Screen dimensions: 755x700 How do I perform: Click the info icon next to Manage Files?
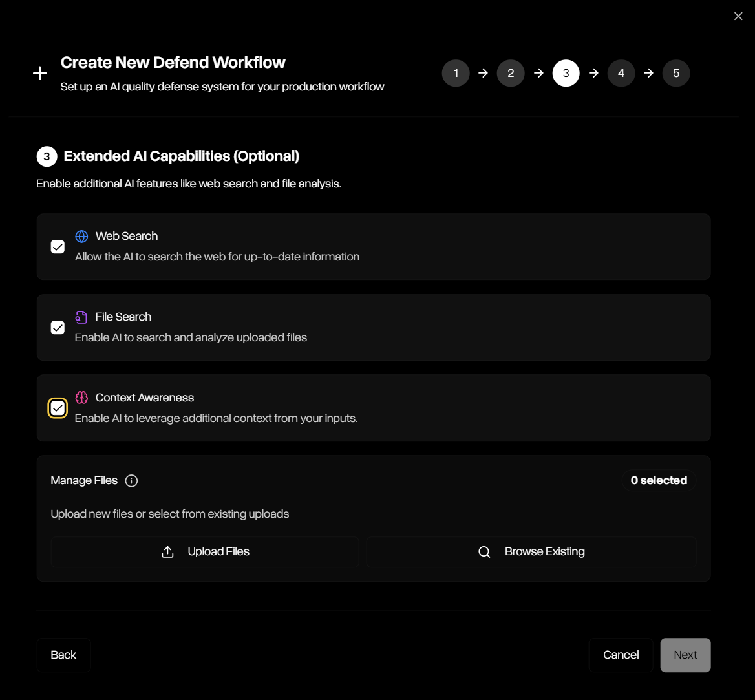pyautogui.click(x=131, y=480)
